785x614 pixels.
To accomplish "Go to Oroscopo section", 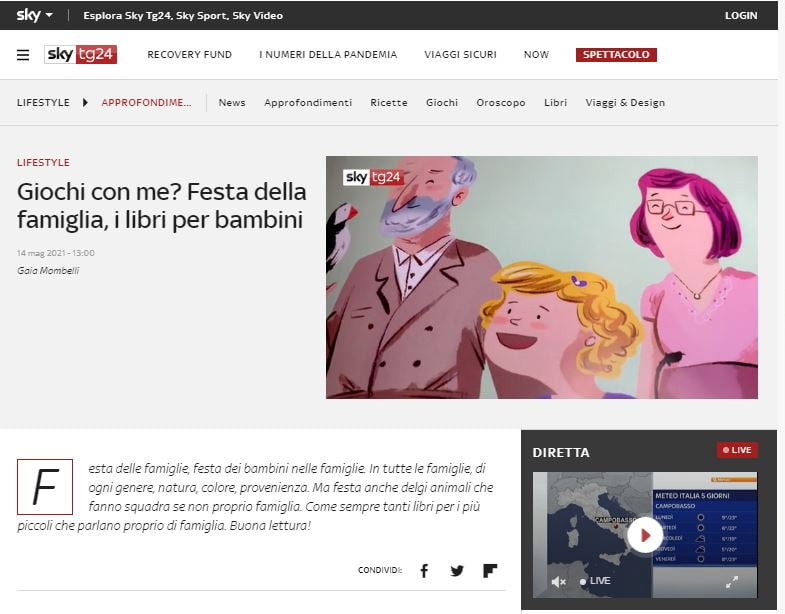I will (x=501, y=103).
